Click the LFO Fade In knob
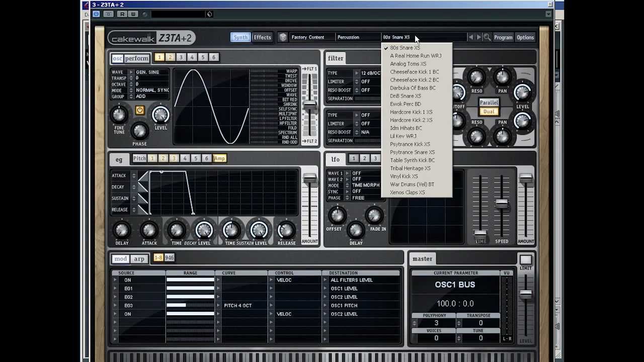This screenshot has height=362, width=644. click(x=374, y=216)
